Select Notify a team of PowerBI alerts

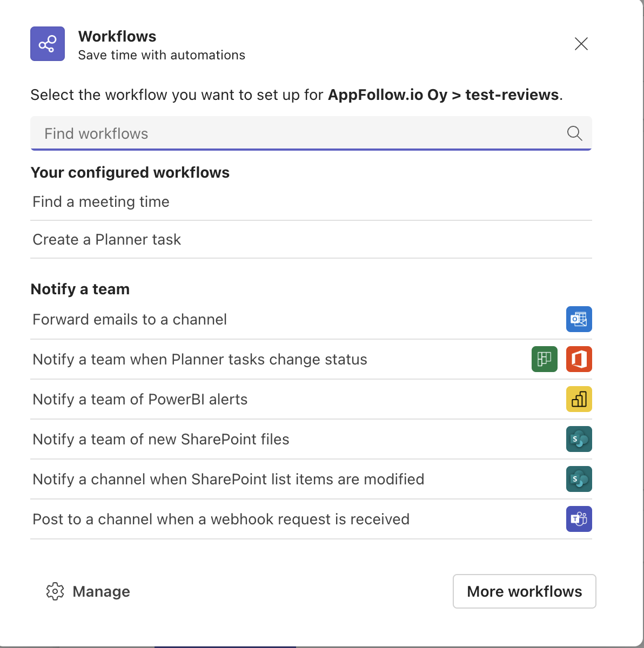pos(311,400)
